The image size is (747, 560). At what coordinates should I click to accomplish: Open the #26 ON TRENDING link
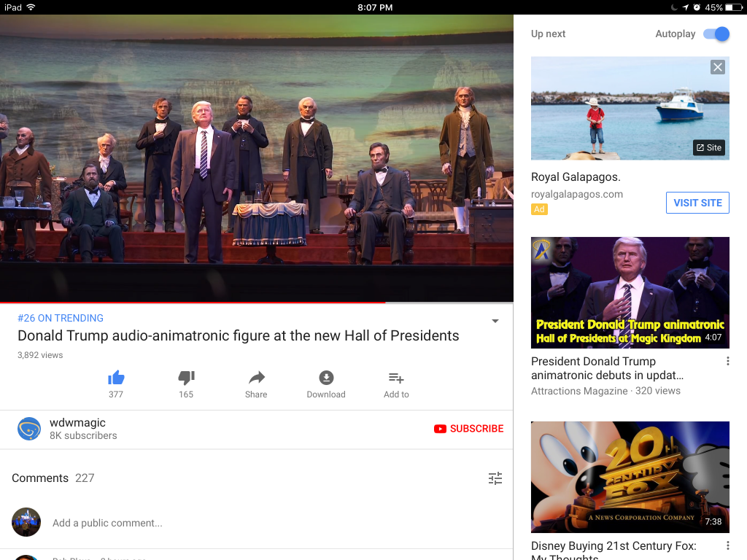(x=61, y=318)
